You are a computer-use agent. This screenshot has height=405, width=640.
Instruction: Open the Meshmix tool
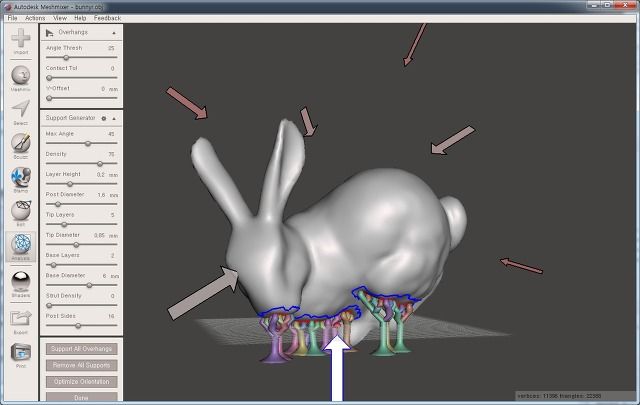pos(20,75)
